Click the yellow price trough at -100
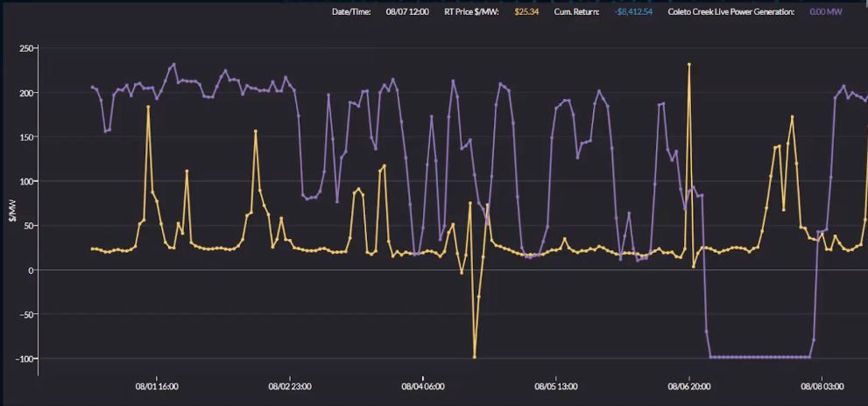This screenshot has height=406, width=868. point(475,357)
